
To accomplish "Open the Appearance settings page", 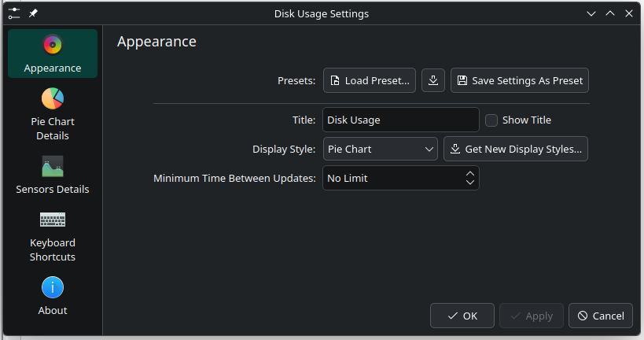I will [53, 54].
